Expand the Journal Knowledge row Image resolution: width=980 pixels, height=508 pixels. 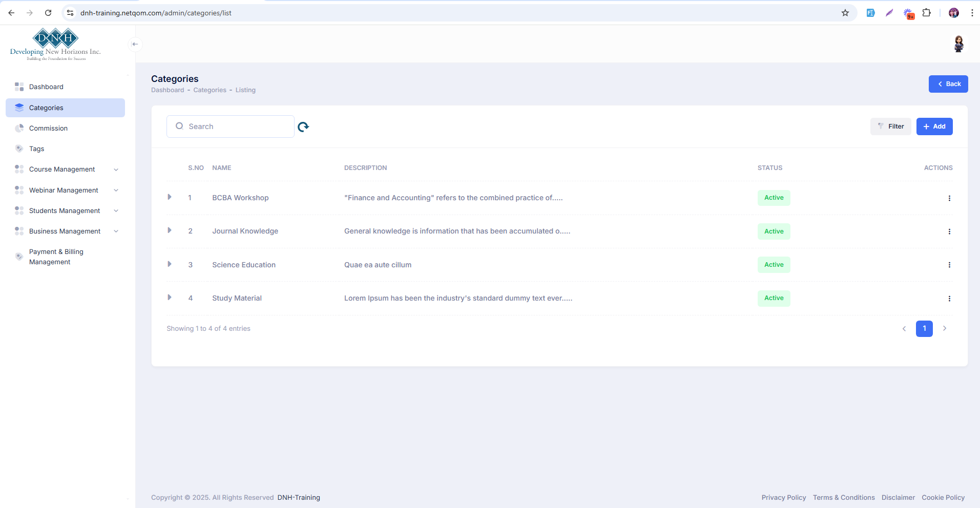(170, 230)
